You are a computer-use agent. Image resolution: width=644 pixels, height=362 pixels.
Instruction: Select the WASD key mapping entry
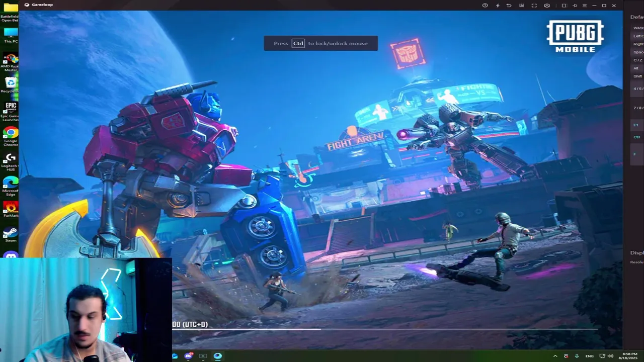638,28
